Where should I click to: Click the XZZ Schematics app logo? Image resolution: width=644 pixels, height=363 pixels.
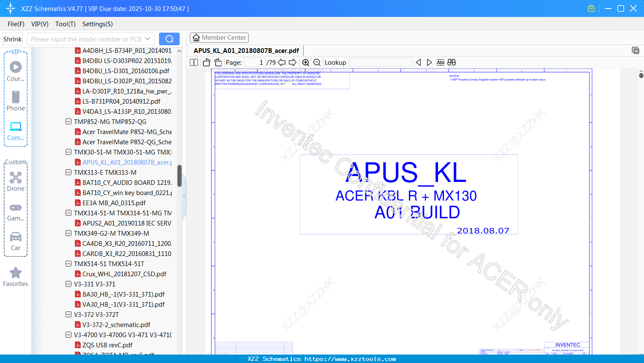click(11, 8)
